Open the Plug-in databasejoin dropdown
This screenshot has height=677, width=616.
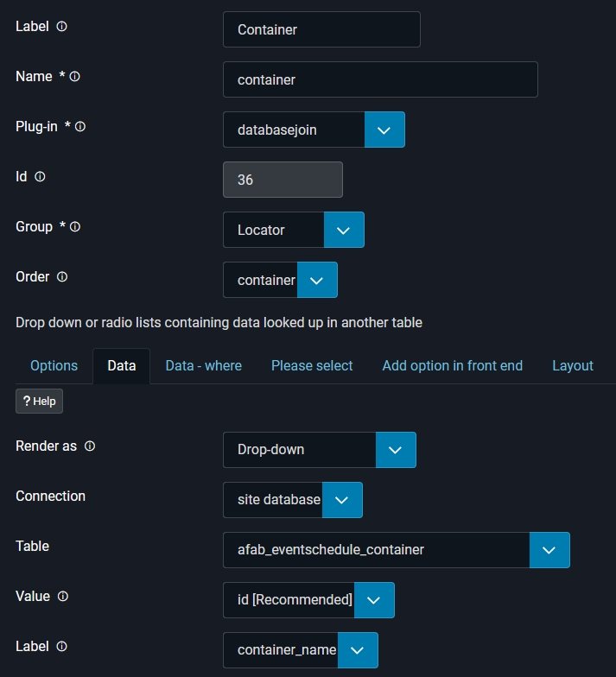click(384, 130)
